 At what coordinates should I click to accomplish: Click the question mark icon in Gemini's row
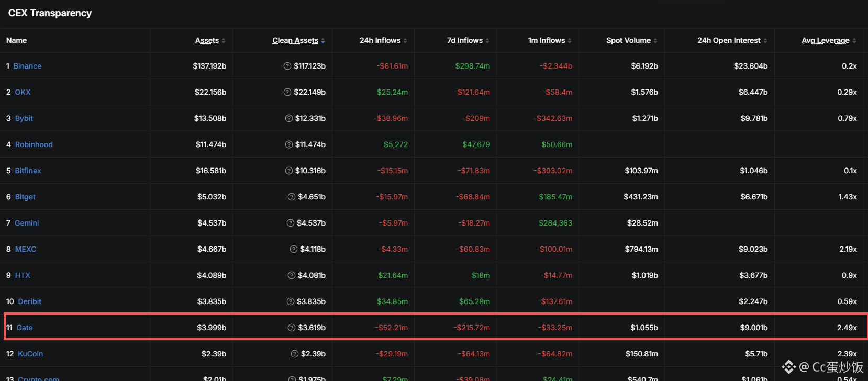[x=291, y=223]
